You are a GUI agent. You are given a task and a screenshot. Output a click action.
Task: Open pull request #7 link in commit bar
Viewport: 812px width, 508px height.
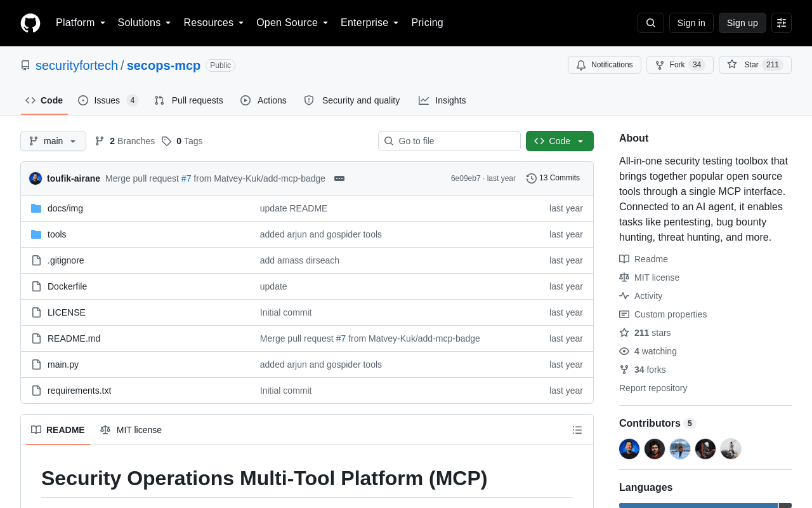(187, 178)
